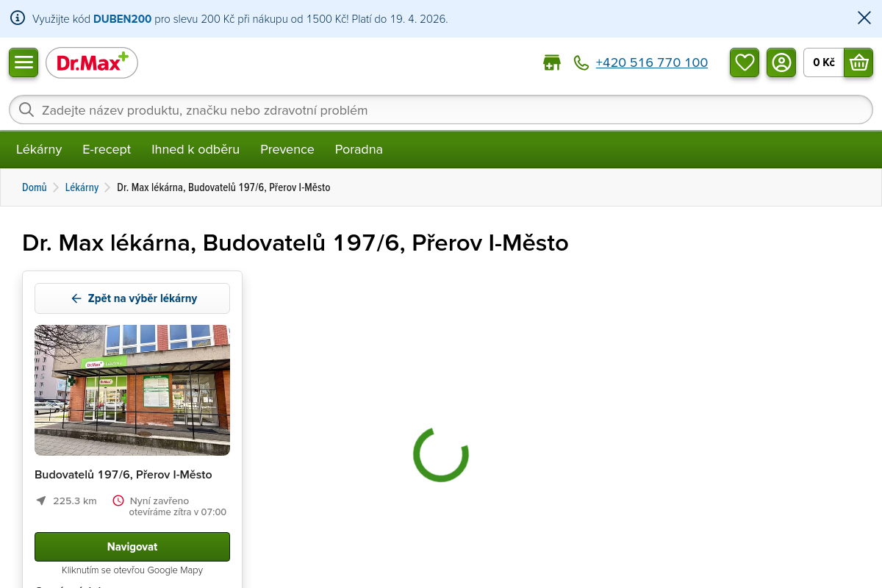The height and width of the screenshot is (588, 882).
Task: Open the E-recept menu item
Action: coord(107,149)
